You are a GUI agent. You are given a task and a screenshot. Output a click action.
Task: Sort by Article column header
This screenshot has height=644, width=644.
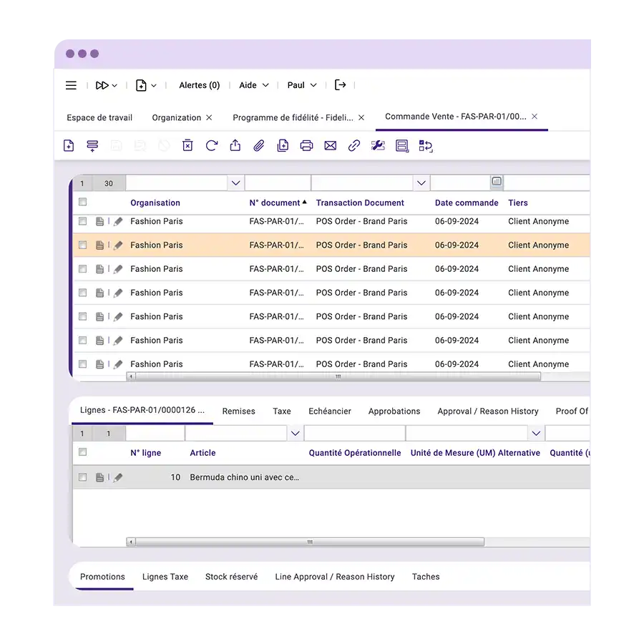(x=203, y=453)
